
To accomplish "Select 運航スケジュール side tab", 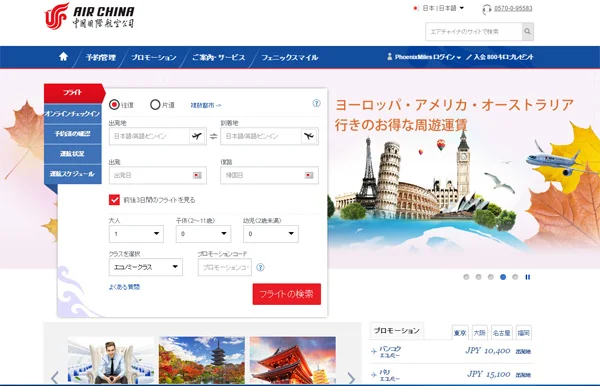I will tap(73, 174).
